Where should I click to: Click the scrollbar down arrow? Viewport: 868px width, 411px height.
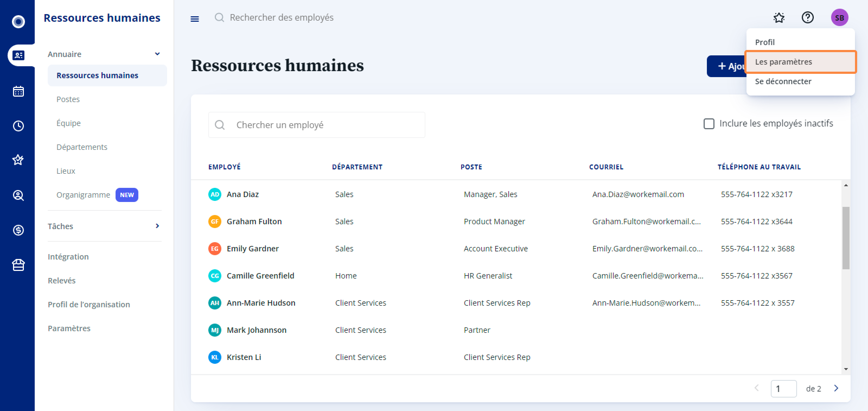(845, 369)
